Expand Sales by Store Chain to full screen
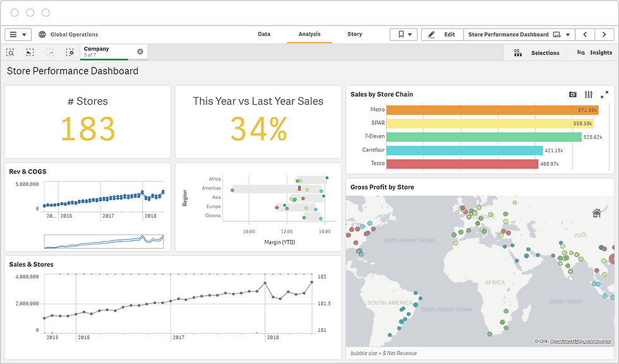This screenshot has height=364, width=619. (x=604, y=95)
